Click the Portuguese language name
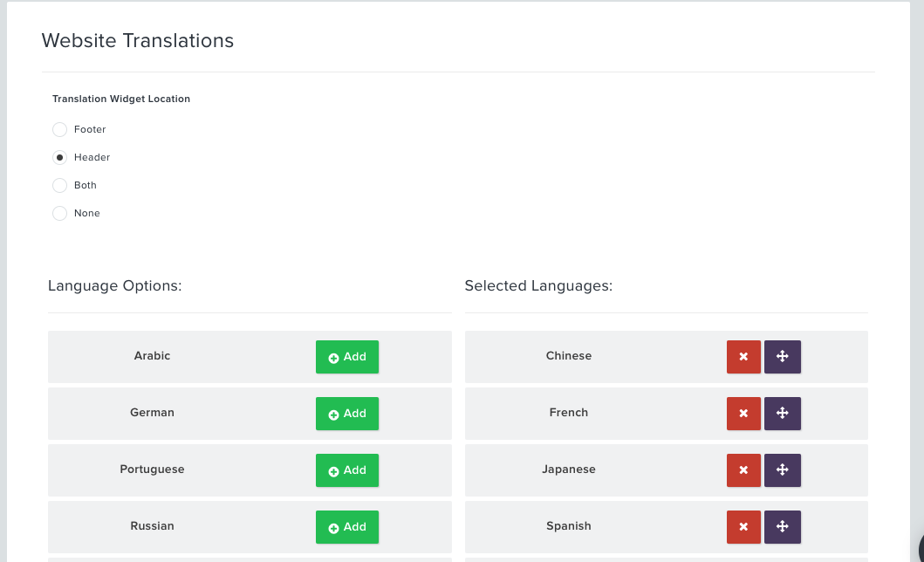 point(152,469)
